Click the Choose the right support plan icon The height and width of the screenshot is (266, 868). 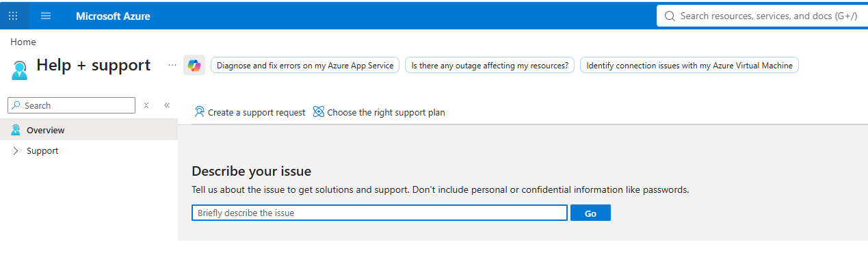click(x=319, y=111)
